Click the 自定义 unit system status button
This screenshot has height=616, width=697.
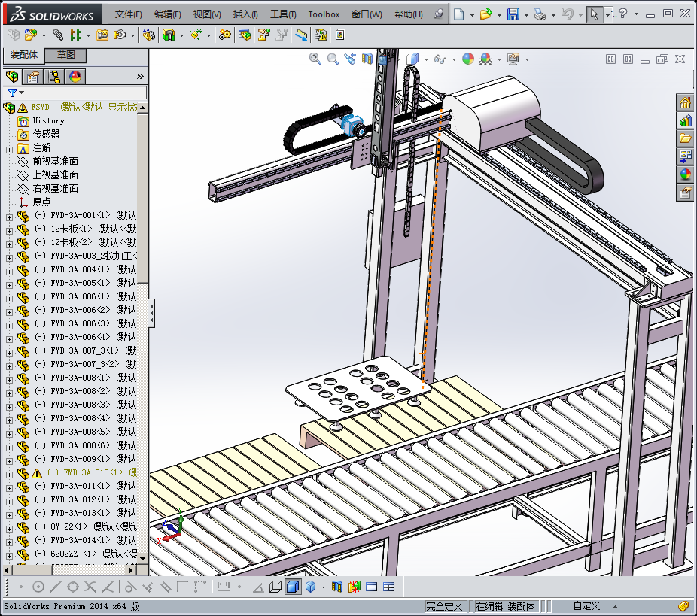(x=586, y=606)
